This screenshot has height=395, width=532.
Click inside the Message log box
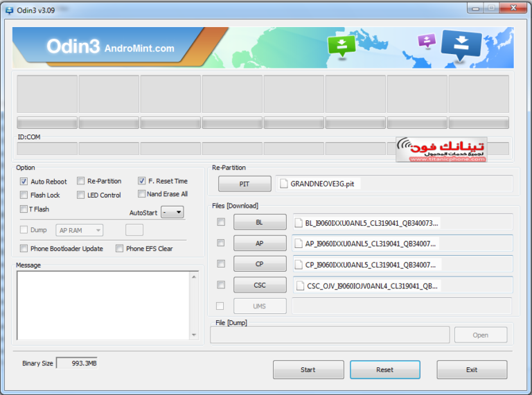[103, 306]
